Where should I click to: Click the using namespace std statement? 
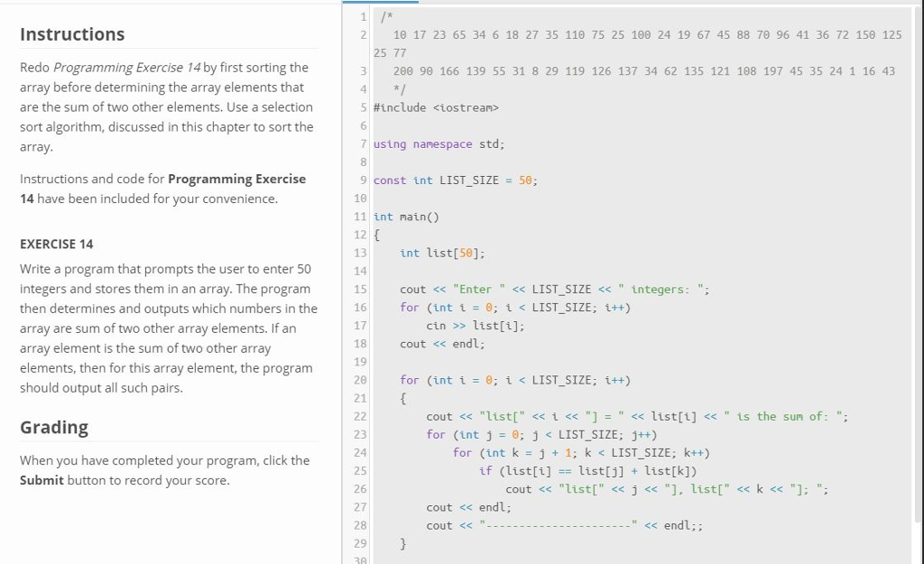click(x=439, y=143)
